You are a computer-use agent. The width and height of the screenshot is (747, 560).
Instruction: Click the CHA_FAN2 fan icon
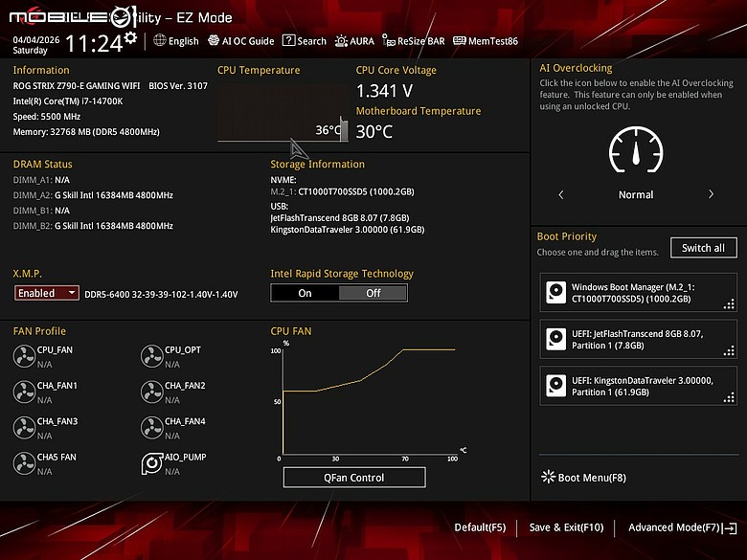point(151,392)
